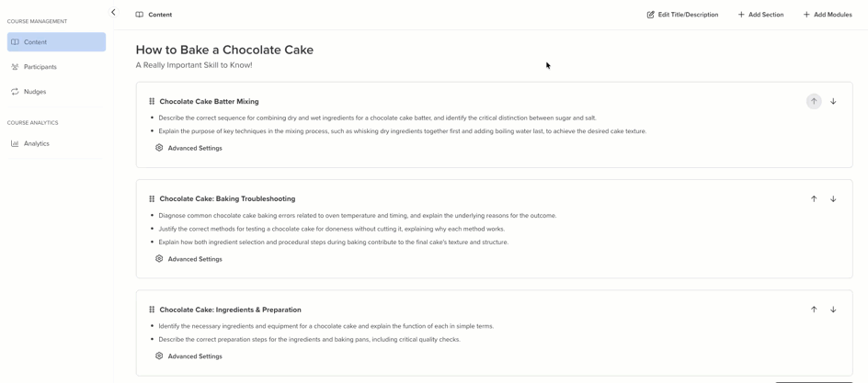Collapse the sidebar with the chevron arrow
The image size is (868, 383).
click(113, 12)
